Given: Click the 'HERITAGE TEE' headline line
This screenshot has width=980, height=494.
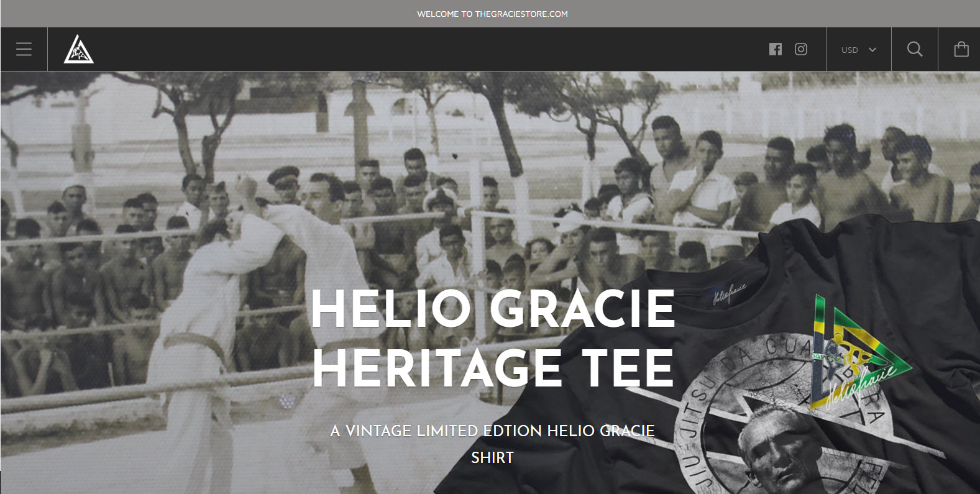Looking at the screenshot, I should pyautogui.click(x=493, y=368).
